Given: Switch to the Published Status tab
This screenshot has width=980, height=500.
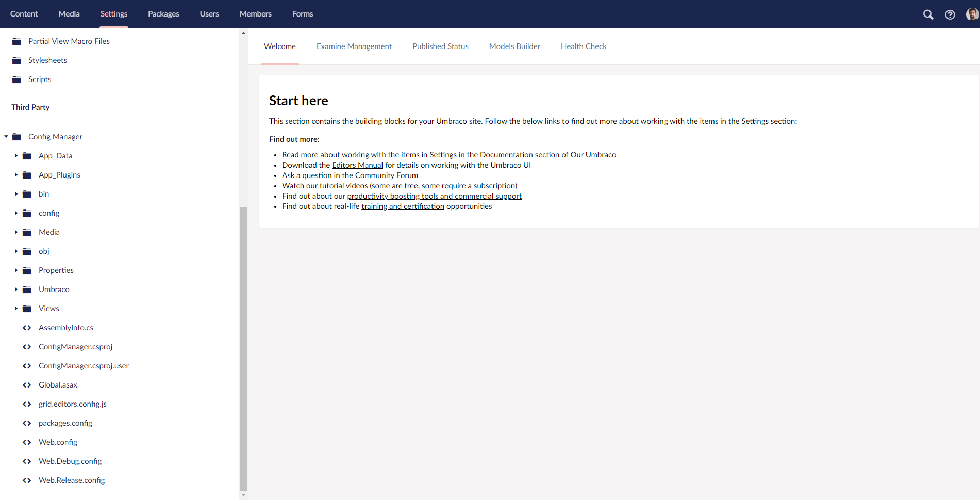Looking at the screenshot, I should 440,46.
